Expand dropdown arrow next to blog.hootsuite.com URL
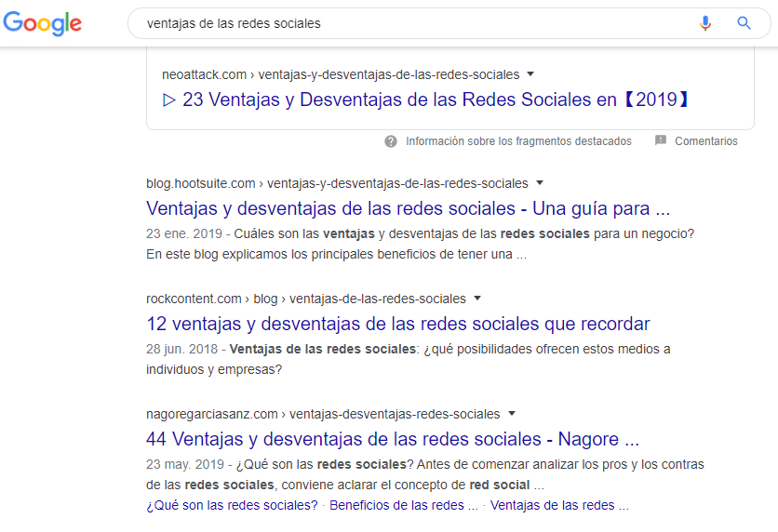Screen dimensions: 778x532 click(540, 183)
